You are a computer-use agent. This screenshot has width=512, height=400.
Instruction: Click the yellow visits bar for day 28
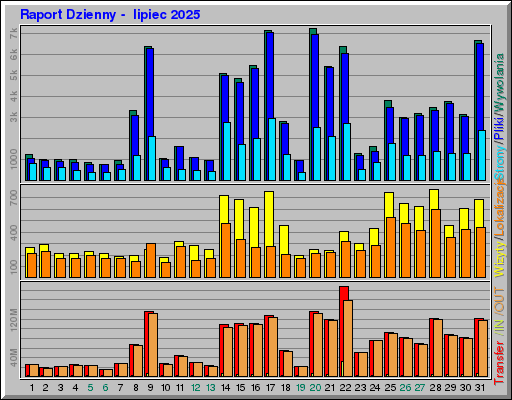click(434, 199)
